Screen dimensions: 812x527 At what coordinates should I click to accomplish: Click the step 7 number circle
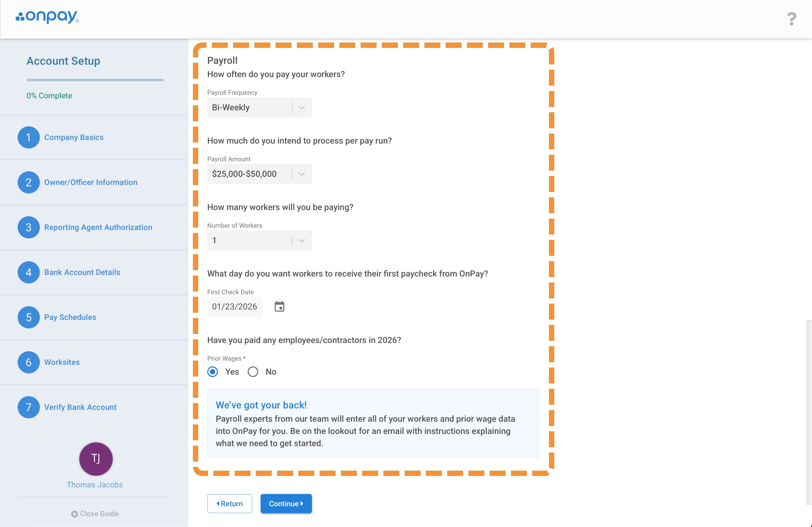tap(29, 407)
